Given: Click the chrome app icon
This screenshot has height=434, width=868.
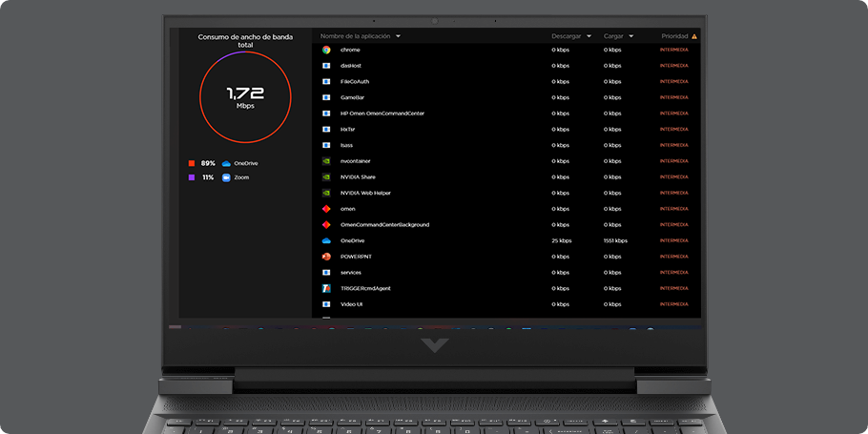Looking at the screenshot, I should point(326,50).
